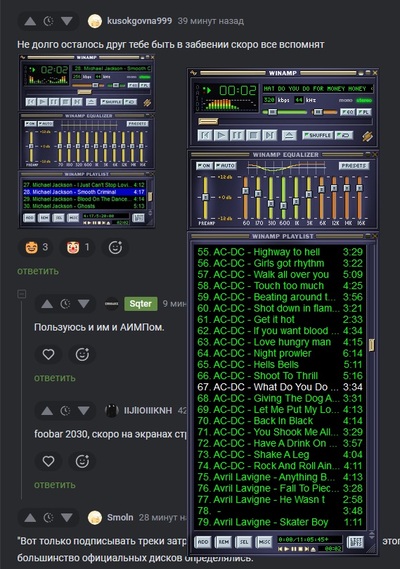Open ADD menu in large Winamp playlist
The height and width of the screenshot is (569, 400).
pos(203,542)
